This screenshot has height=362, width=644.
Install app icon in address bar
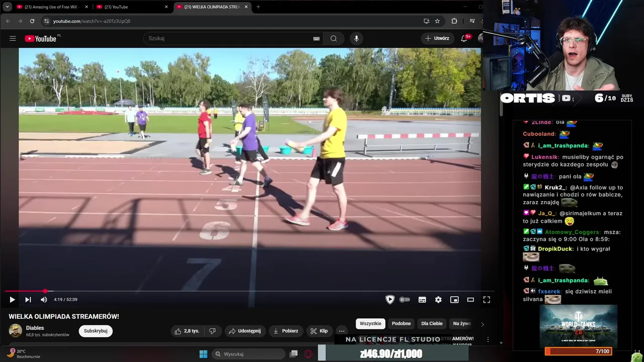coord(426,21)
